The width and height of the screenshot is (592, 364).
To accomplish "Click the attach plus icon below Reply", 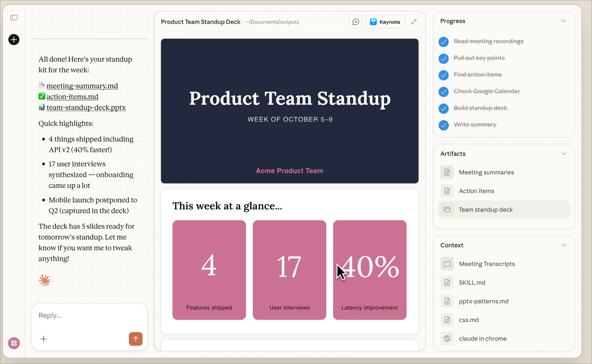I will coord(43,339).
